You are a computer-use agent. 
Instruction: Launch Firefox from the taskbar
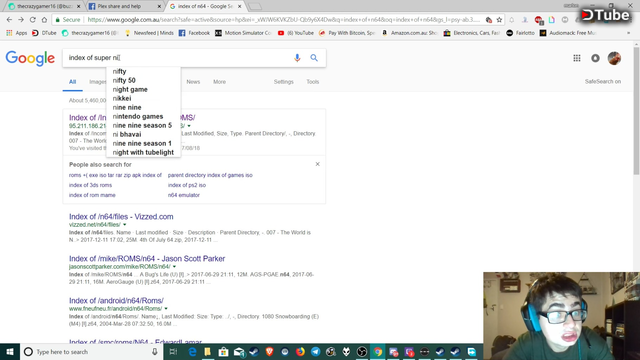300,352
